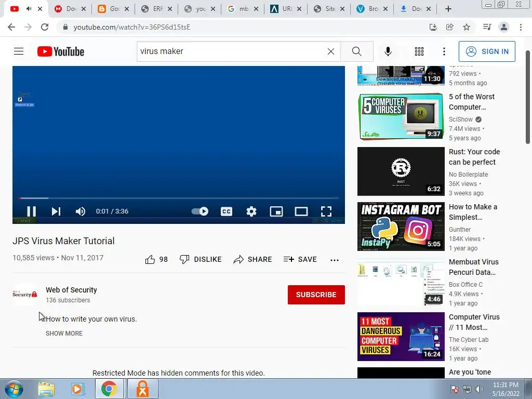532x399 pixels.
Task: Open 'Membuat Virus Pencuri Data' video title
Action: pyautogui.click(x=474, y=268)
